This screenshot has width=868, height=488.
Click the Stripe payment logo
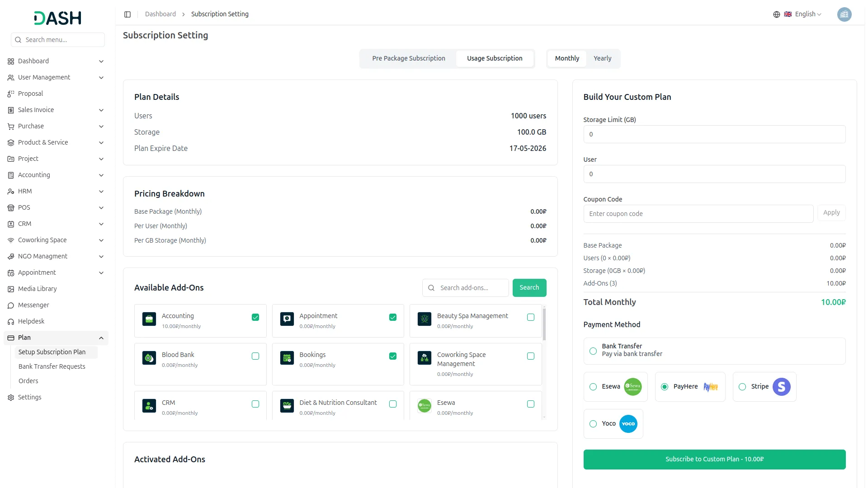[x=781, y=387]
